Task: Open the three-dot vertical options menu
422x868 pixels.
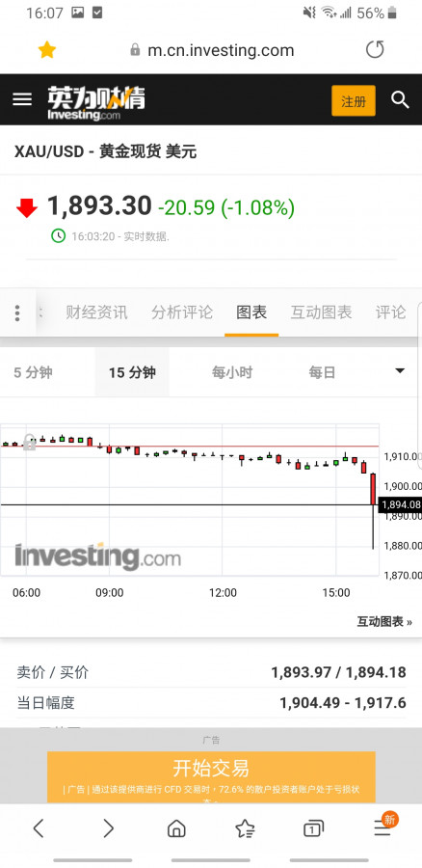Action: click(x=17, y=313)
